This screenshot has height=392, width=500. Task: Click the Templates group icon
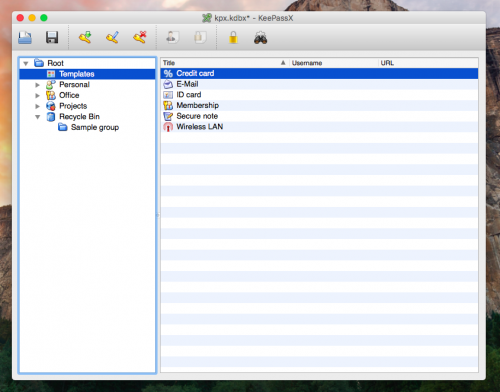51,74
